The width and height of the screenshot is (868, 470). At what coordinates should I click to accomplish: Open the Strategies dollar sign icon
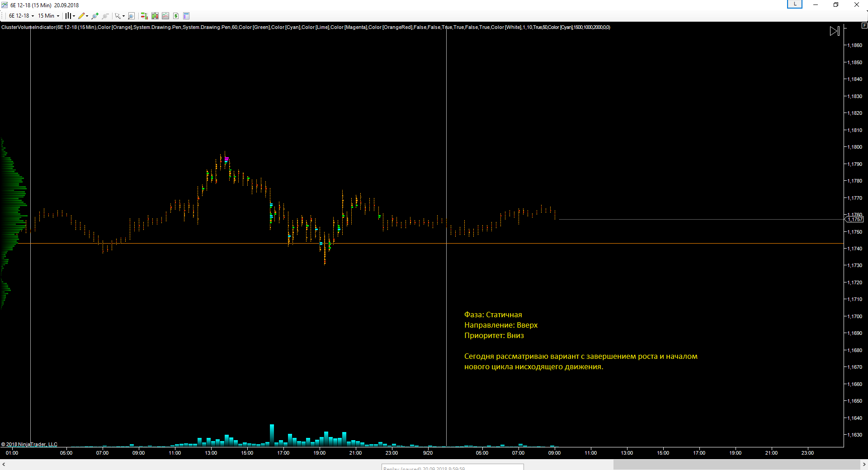[176, 16]
